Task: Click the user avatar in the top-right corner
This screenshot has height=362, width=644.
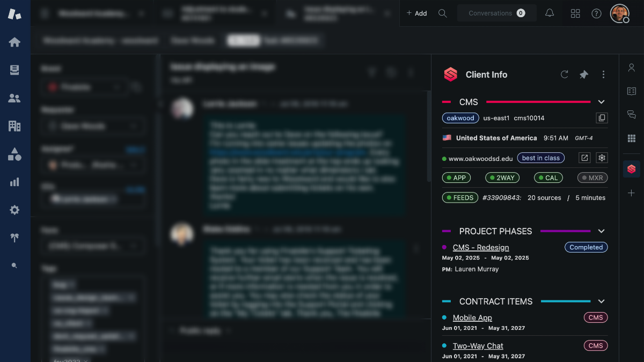Action: 620,13
